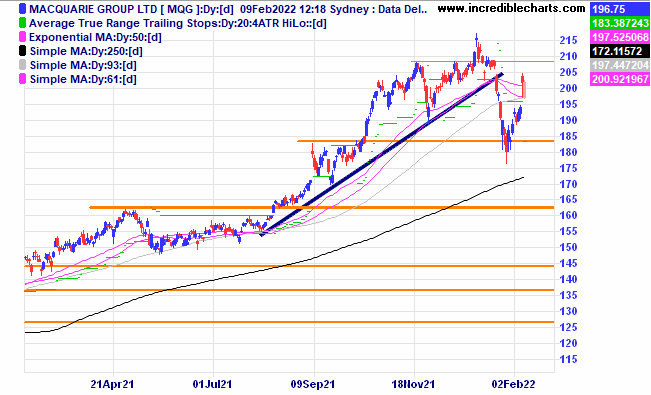The width and height of the screenshot is (651, 395).
Task: Click the grey Simple MA 93 legend marker
Action: point(22,65)
